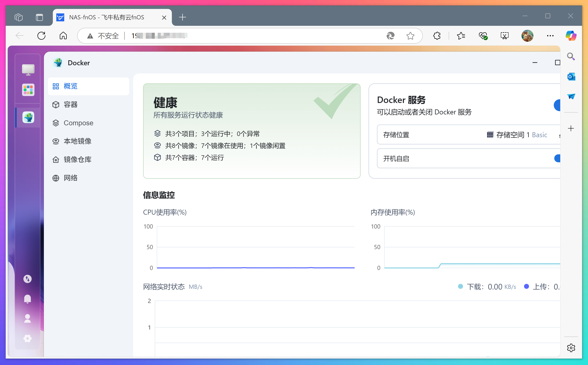Toggle the 开机自启 switch
Screen dimensions: 588x365
(557, 158)
